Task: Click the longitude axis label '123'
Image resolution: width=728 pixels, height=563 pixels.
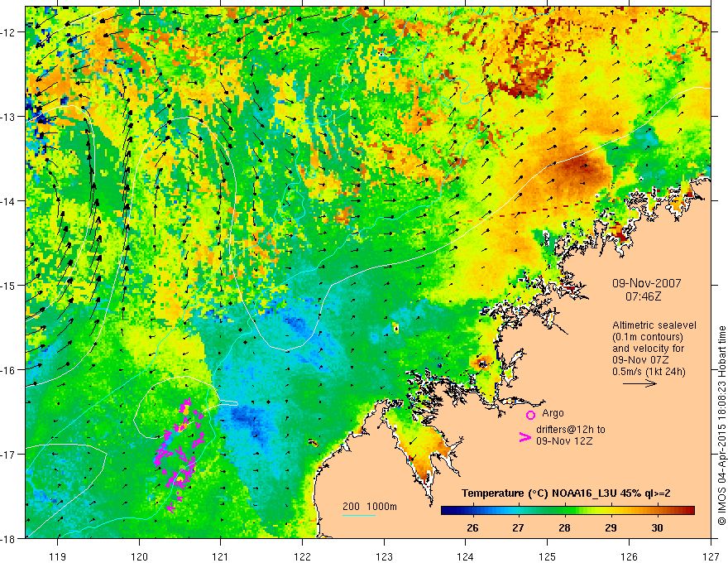Action: [x=384, y=556]
